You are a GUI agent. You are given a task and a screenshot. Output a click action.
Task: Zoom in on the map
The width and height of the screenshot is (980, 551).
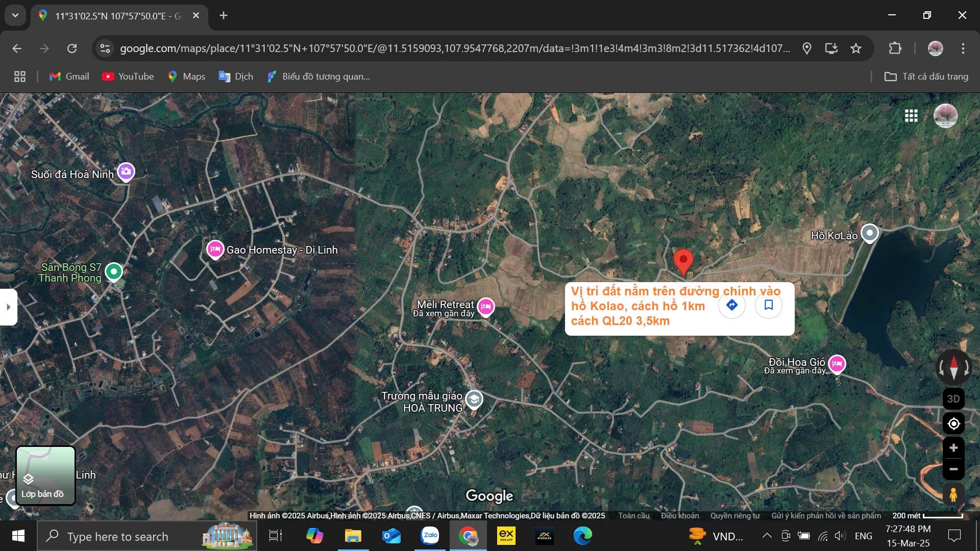[953, 448]
